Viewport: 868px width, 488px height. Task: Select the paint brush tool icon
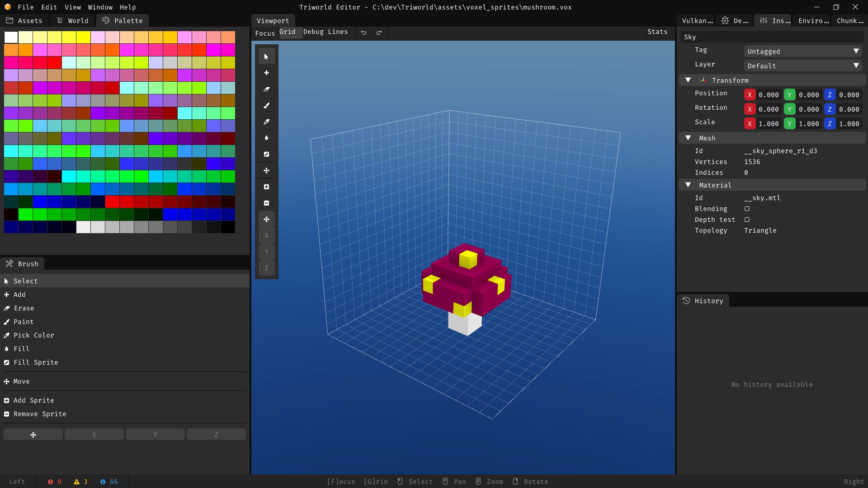pos(266,105)
